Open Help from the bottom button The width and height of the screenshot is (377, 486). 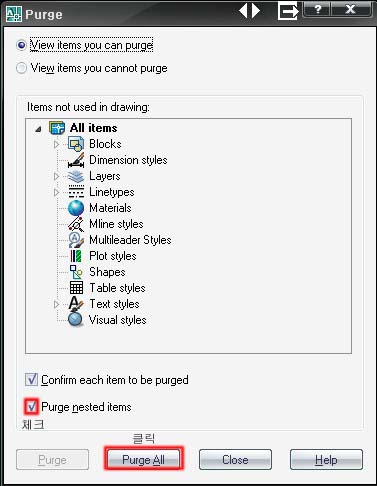(326, 460)
